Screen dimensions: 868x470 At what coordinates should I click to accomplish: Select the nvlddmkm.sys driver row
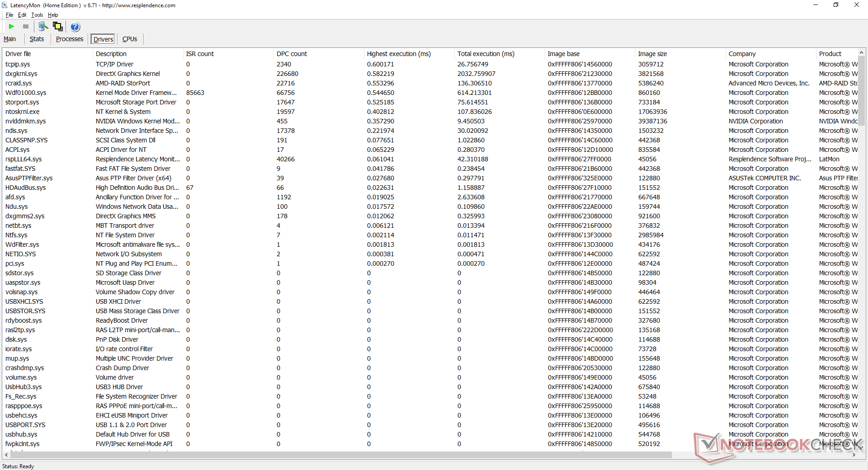coord(429,121)
